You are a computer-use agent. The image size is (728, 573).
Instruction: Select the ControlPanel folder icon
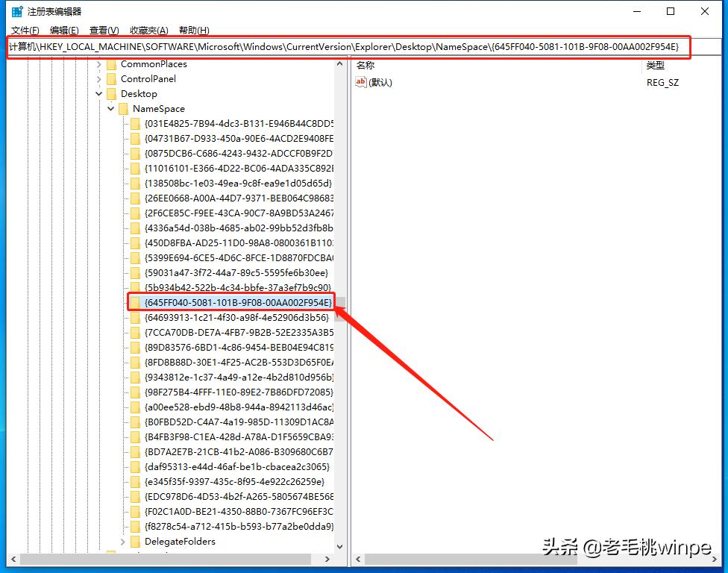111,79
